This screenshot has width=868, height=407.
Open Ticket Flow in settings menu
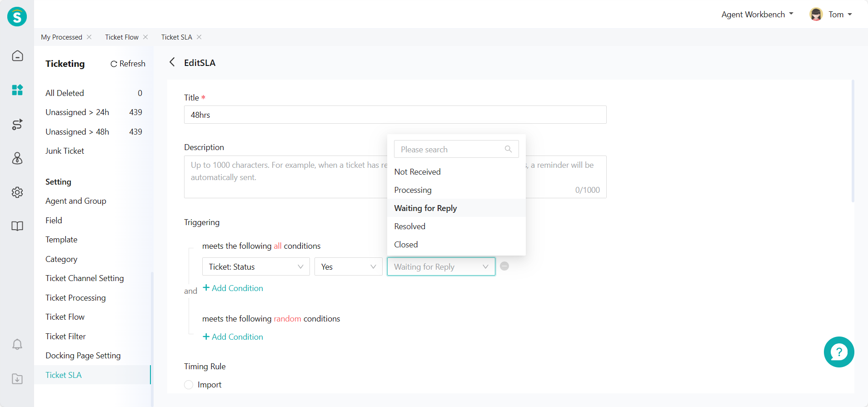pos(65,317)
